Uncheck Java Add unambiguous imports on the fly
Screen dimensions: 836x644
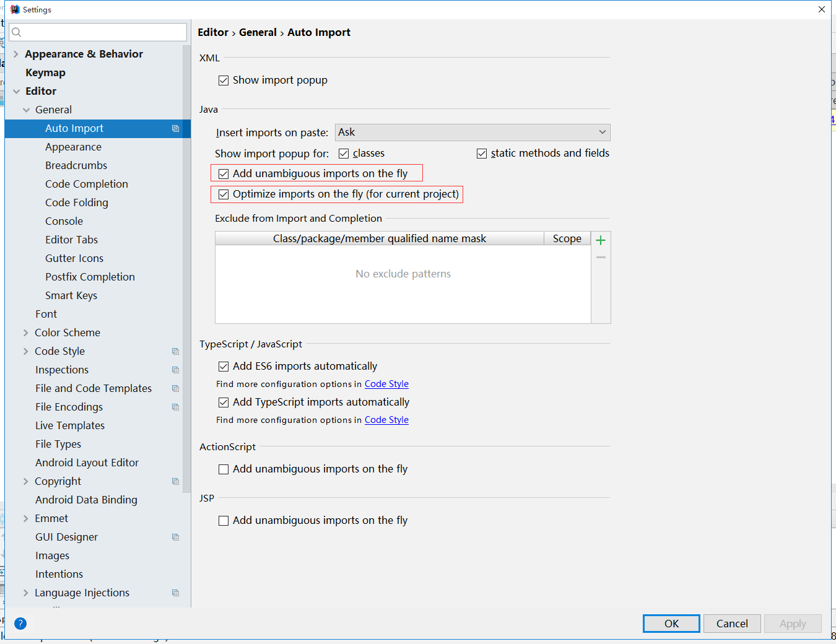[x=224, y=174]
